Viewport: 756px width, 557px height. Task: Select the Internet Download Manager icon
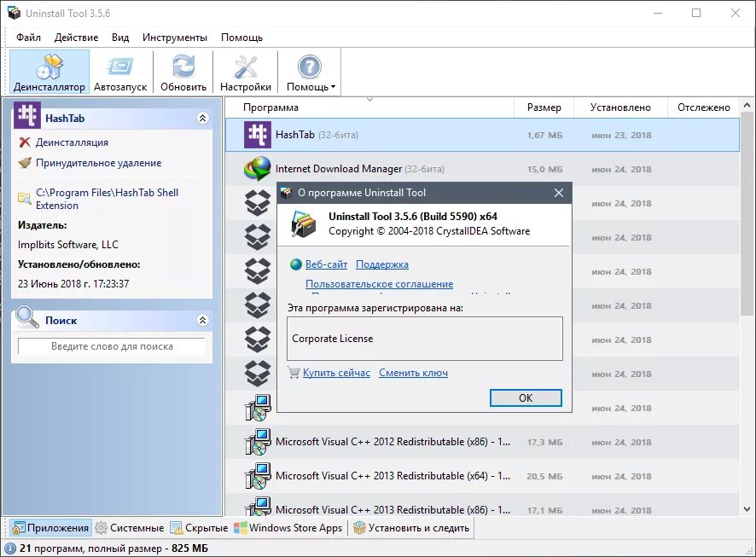click(x=258, y=169)
